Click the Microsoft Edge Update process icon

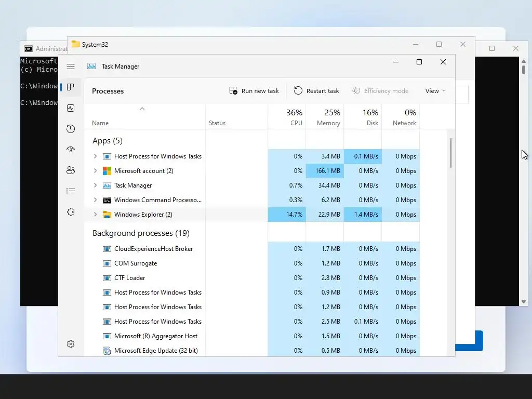coord(107,351)
